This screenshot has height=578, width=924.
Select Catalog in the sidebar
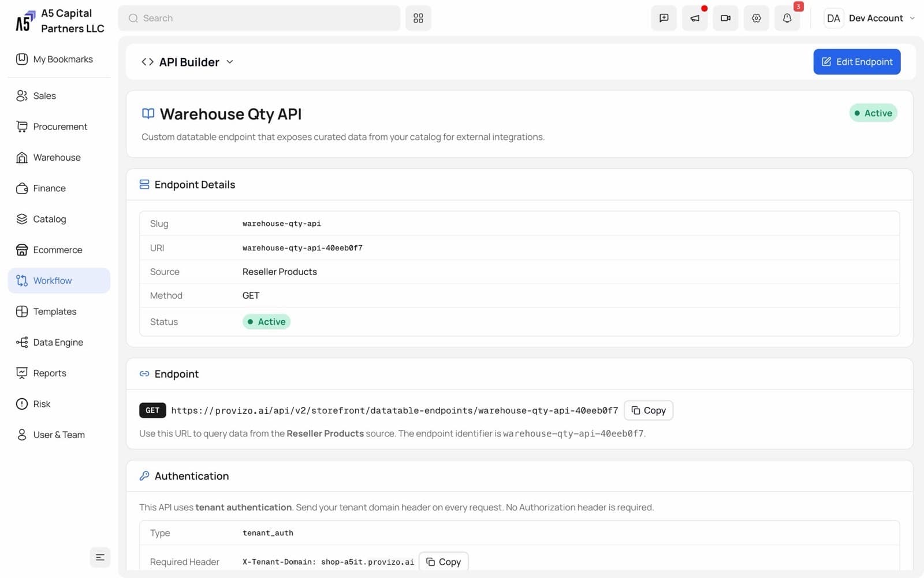click(x=59, y=219)
